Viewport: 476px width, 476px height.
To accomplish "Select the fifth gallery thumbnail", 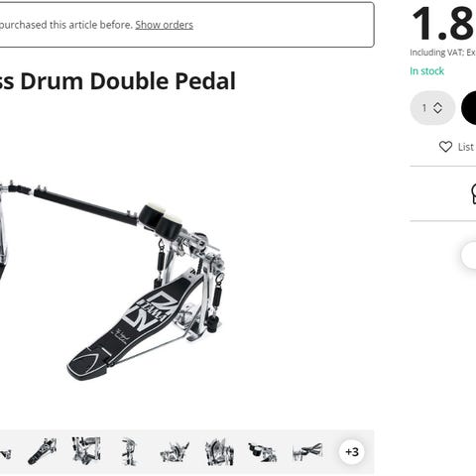I will tap(175, 451).
